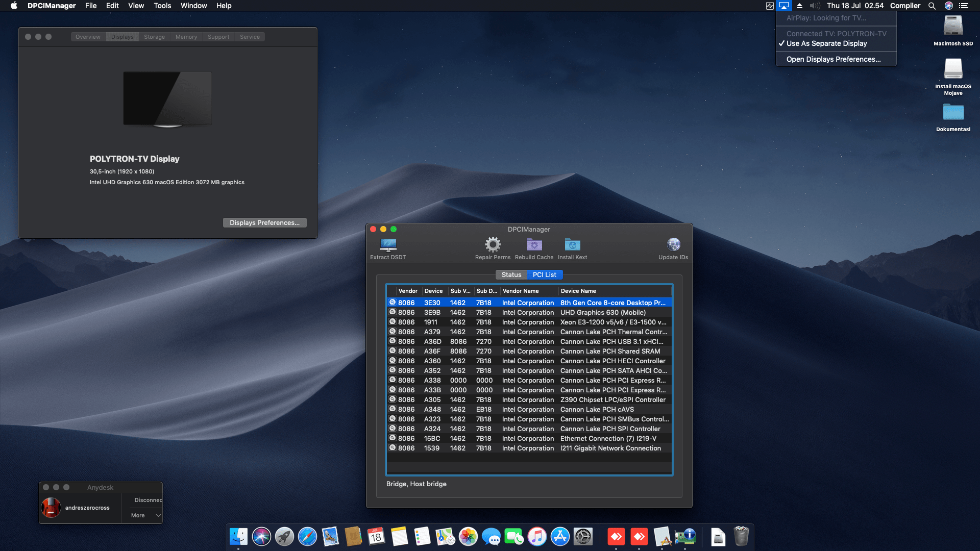The height and width of the screenshot is (551, 980).
Task: Select the PCI List tab
Action: pos(545,274)
